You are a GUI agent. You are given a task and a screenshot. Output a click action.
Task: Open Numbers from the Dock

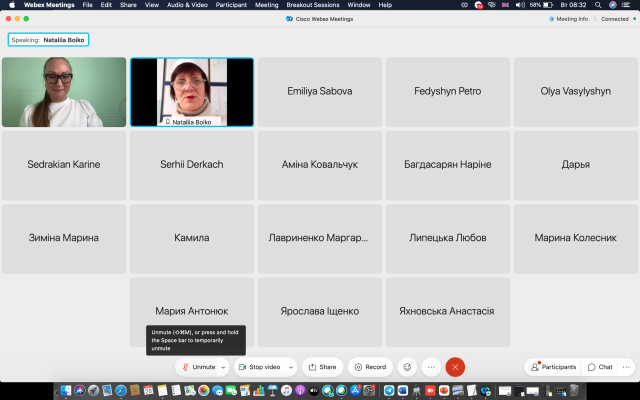259,391
